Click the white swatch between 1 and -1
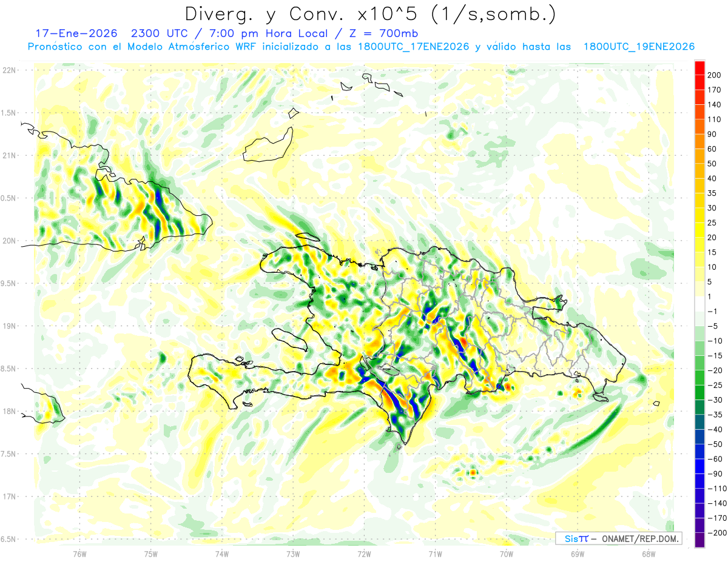The image size is (728, 562). point(699,304)
